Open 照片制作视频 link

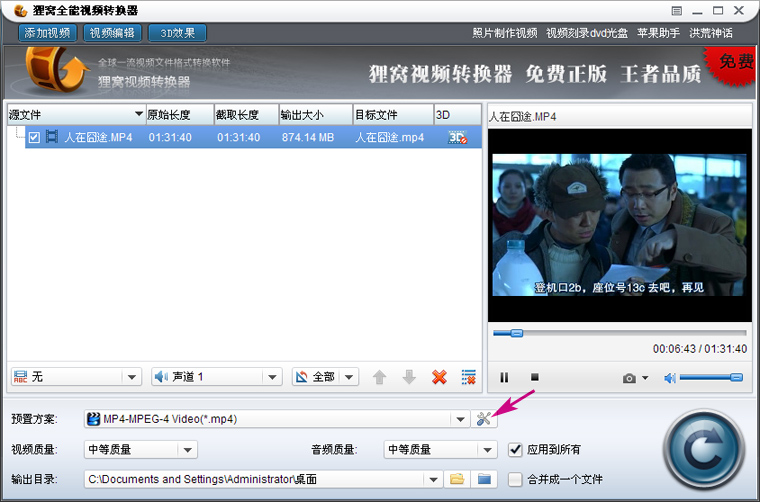tap(505, 33)
